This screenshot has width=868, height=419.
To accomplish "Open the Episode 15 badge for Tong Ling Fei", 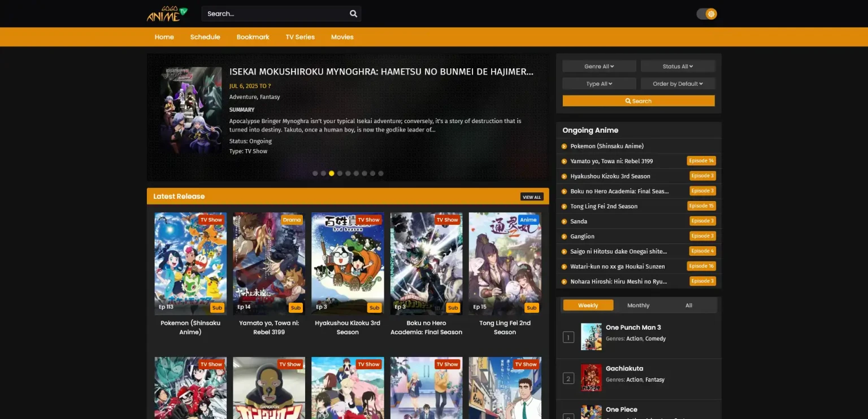I will click(701, 206).
